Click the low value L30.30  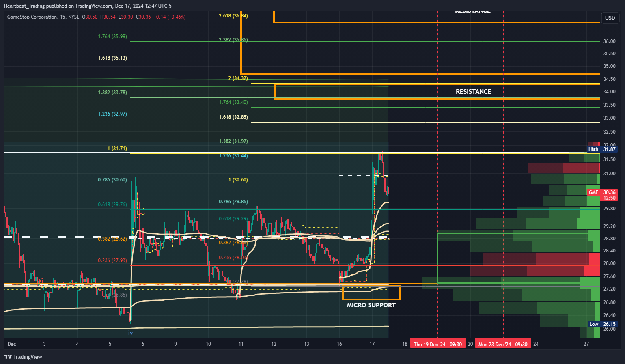coord(126,17)
